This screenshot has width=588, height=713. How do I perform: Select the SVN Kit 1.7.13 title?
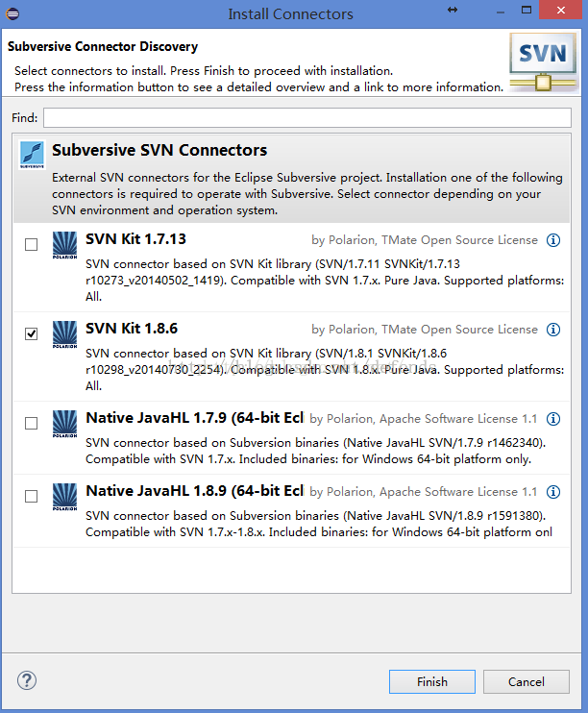point(136,239)
